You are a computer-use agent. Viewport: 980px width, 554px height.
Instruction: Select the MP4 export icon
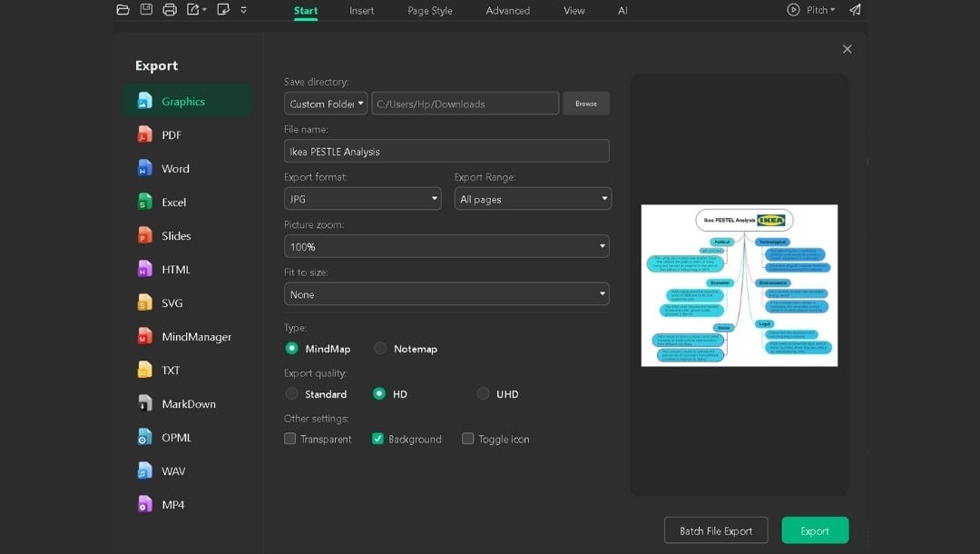144,505
